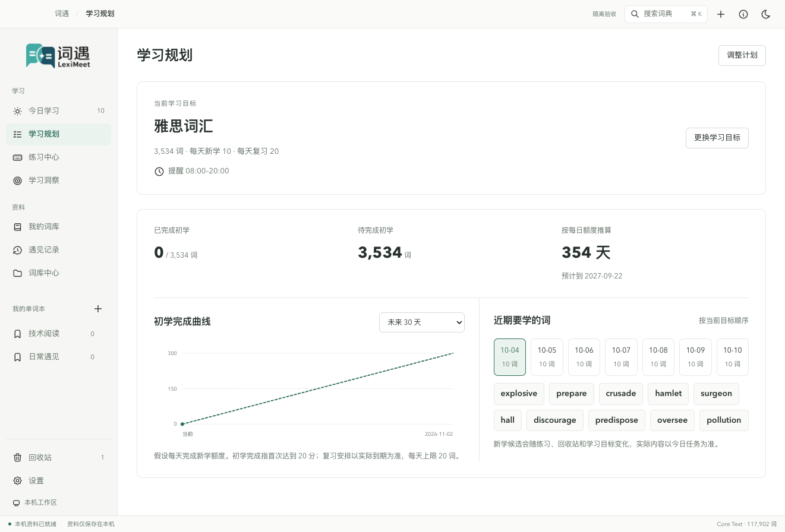This screenshot has height=532, width=785.
Task: Click the bookmark icon beside 日常遇见
Action: (x=17, y=357)
